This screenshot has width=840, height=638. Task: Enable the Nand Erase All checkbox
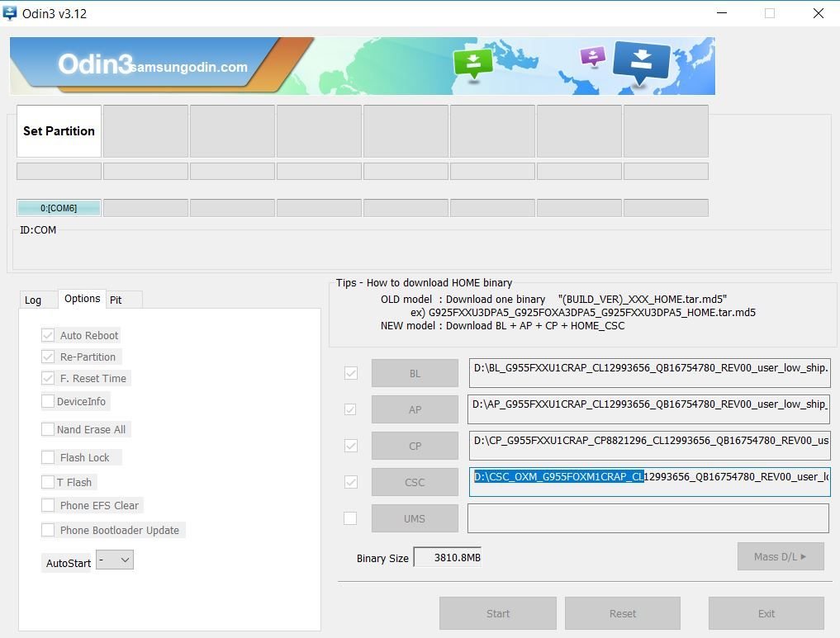point(48,429)
